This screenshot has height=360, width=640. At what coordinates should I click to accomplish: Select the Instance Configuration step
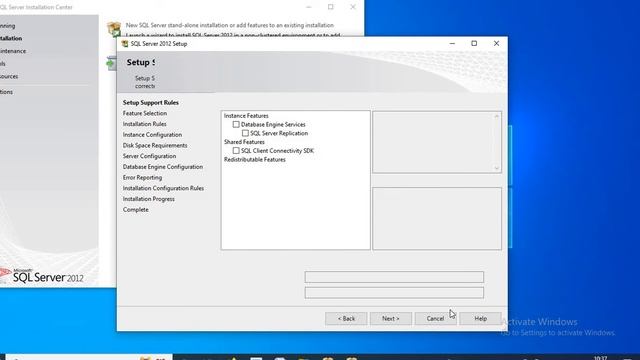coord(152,135)
